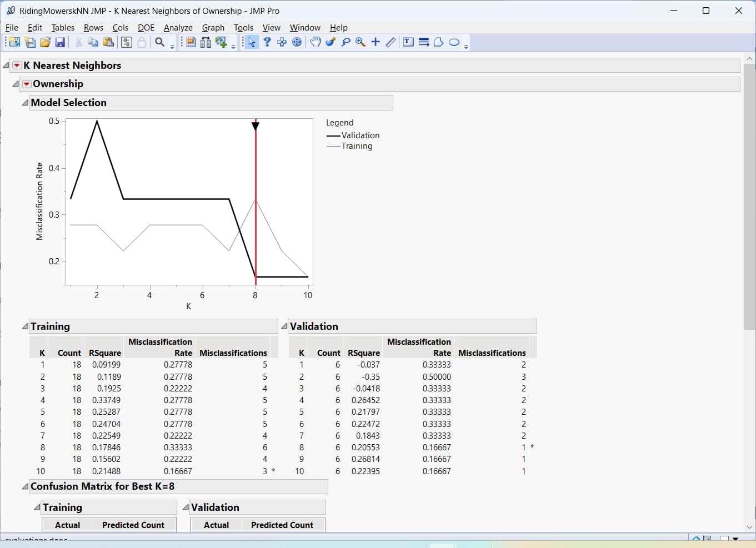The image size is (756, 548).
Task: Select the Arrow tool in the toolbar
Action: pyautogui.click(x=251, y=42)
